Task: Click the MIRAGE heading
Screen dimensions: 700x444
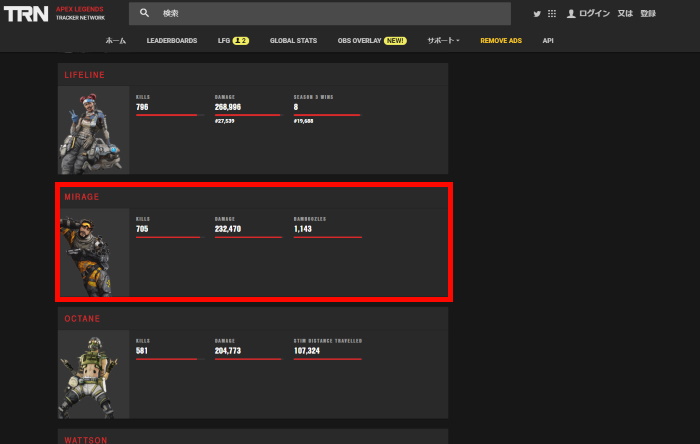Action: (x=82, y=197)
